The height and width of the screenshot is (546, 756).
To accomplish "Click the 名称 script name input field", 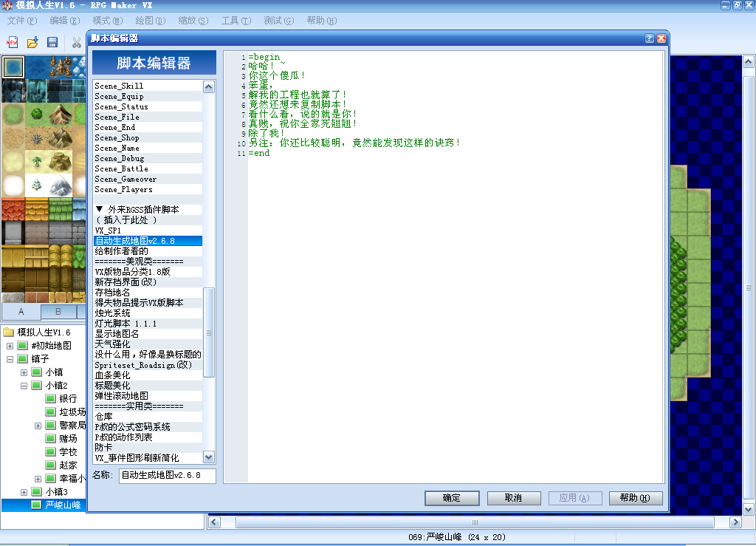I will 168,475.
